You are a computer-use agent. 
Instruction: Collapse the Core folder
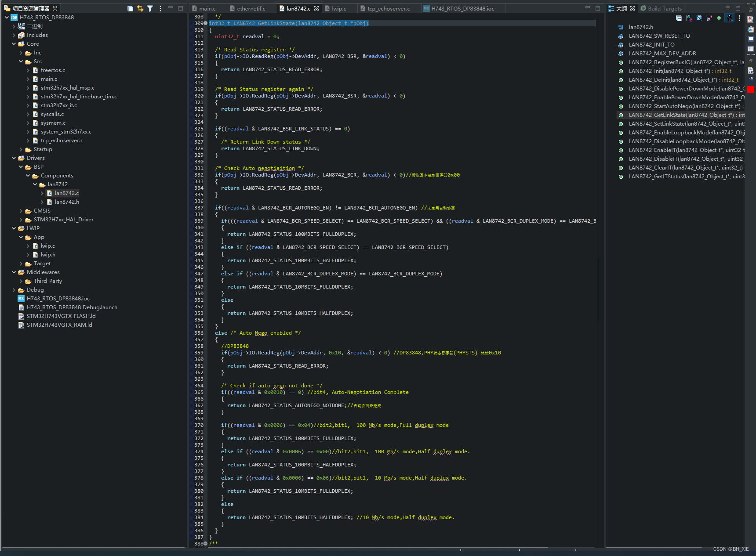(14, 44)
